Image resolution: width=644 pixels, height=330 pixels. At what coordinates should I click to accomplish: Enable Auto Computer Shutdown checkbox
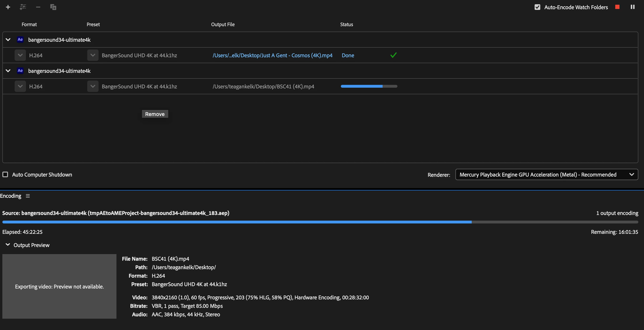[x=5, y=174]
